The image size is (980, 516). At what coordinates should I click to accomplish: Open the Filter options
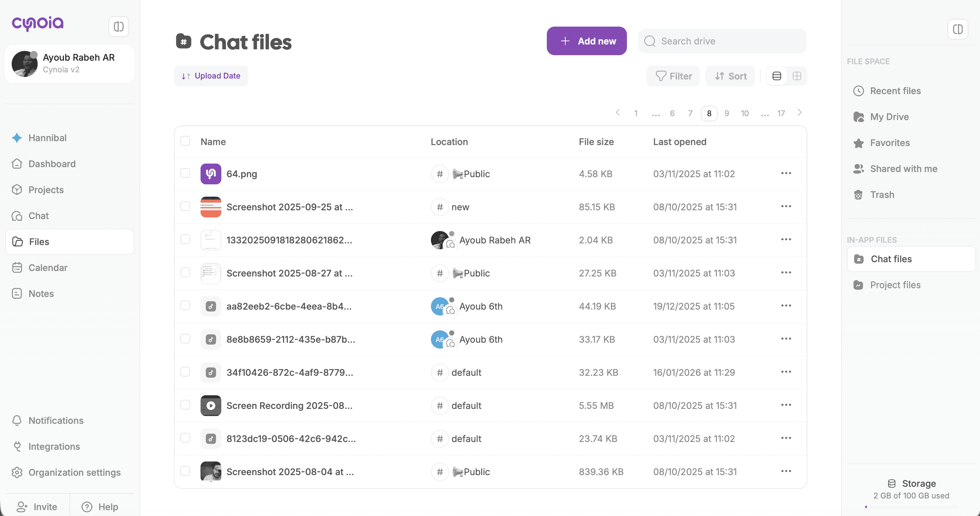(x=673, y=76)
